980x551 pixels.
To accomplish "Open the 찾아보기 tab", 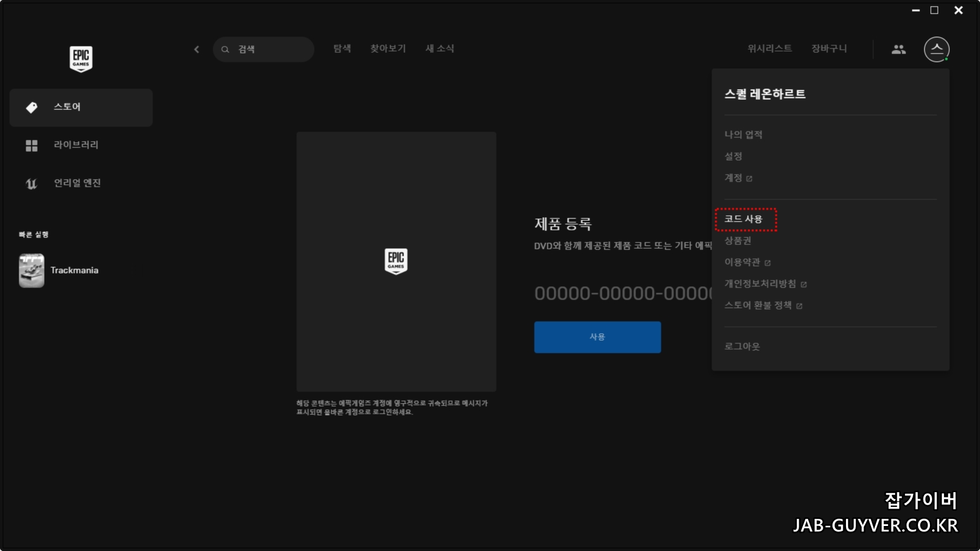I will [388, 48].
